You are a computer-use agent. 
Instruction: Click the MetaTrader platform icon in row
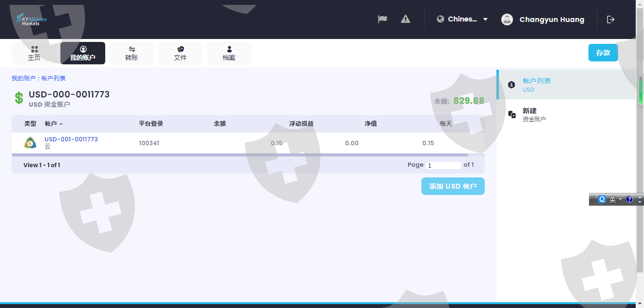click(x=30, y=143)
